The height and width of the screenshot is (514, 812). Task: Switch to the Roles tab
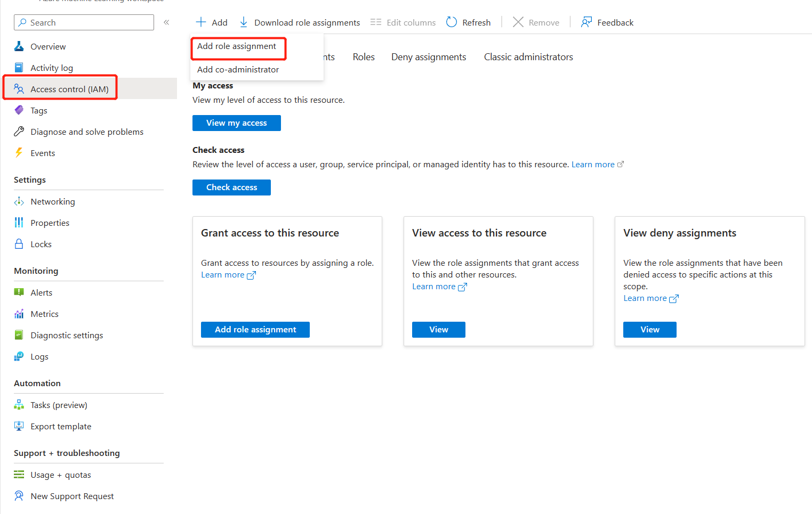pyautogui.click(x=364, y=57)
